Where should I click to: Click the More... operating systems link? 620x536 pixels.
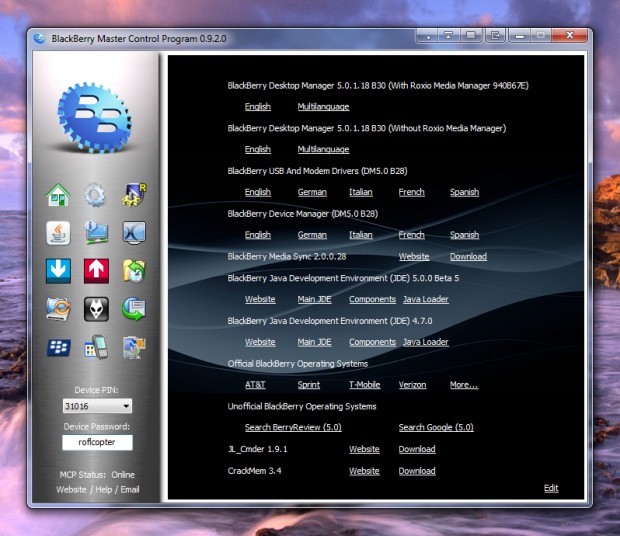pyautogui.click(x=464, y=385)
